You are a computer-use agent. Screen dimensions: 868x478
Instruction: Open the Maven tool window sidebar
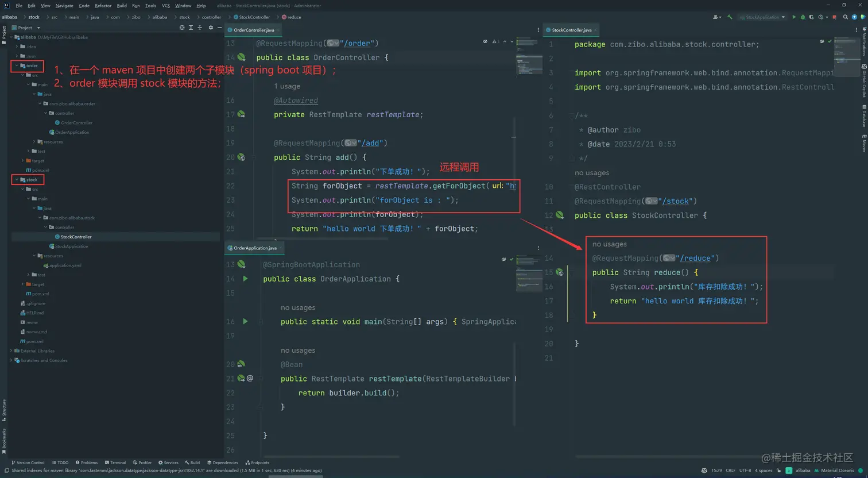tap(863, 142)
